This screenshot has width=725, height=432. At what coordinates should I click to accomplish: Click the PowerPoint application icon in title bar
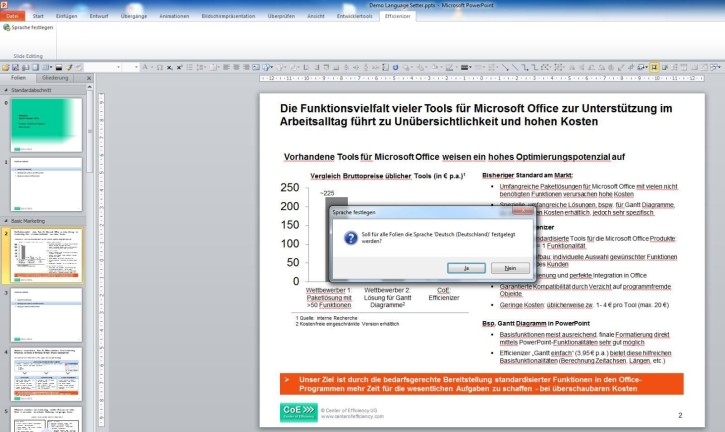[x=4, y=5]
